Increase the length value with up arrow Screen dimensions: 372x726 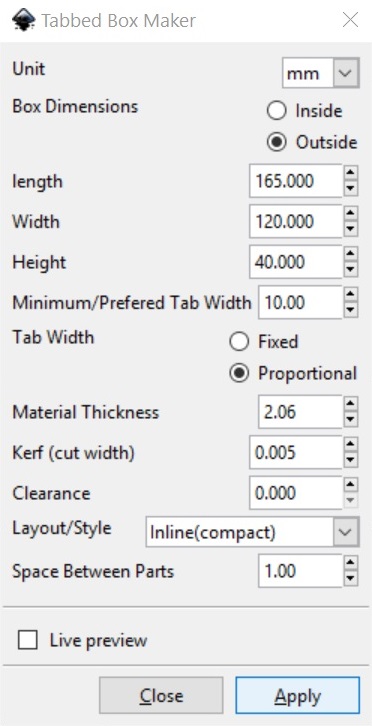pyautogui.click(x=352, y=174)
